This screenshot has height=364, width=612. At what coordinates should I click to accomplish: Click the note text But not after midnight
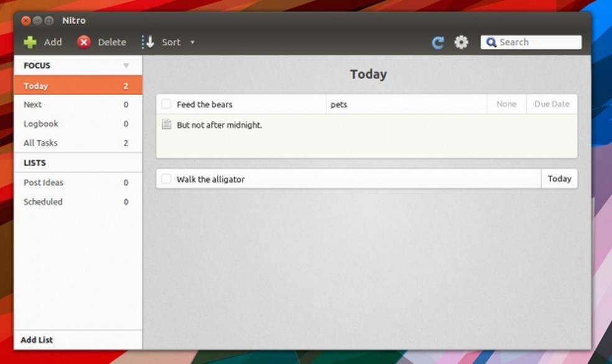[x=220, y=125]
